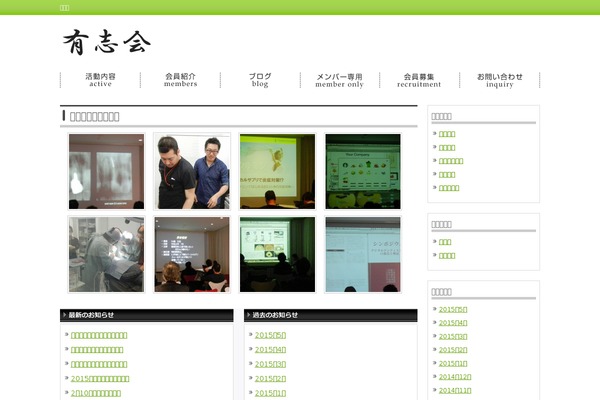Open the symposium document thumbnail
The image size is (600, 400).
363,255
